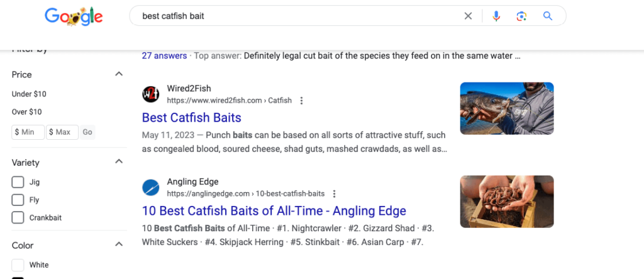Open the Best Catfish Baits link
Viewport: 644px width, 279px height.
(191, 118)
